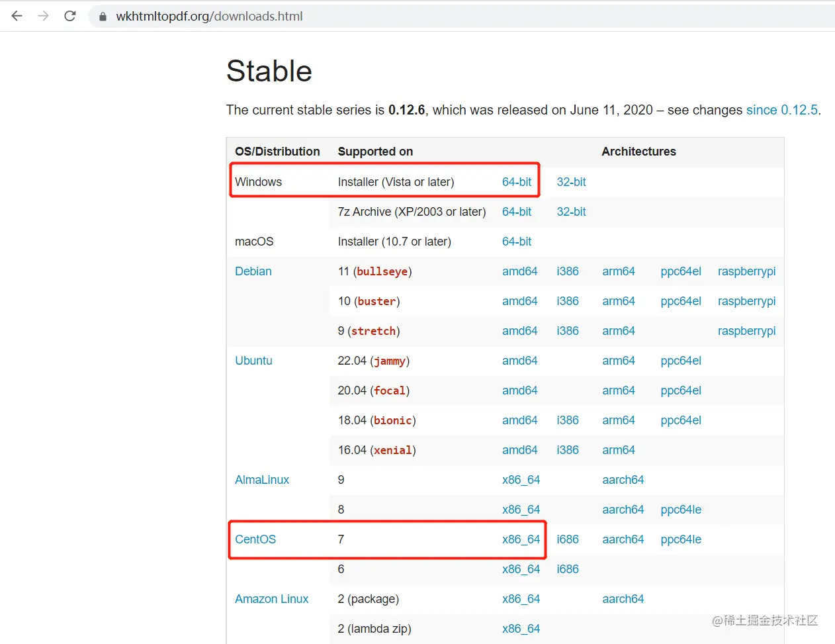Image resolution: width=835 pixels, height=644 pixels.
Task: Download Ubuntu 16.04 xenial amd64
Action: (519, 450)
